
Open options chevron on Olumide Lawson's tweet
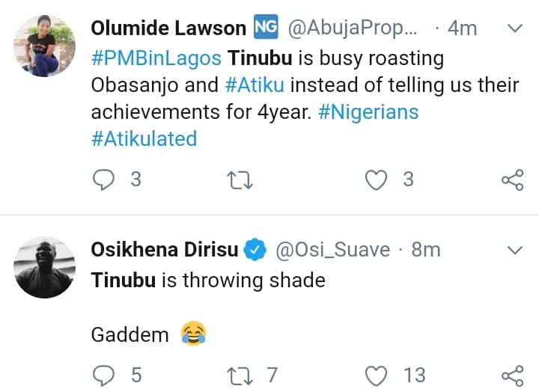pyautogui.click(x=514, y=28)
